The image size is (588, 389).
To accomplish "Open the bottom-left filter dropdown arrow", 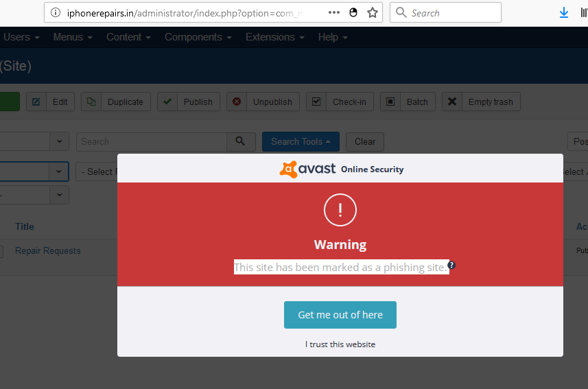I will point(59,195).
